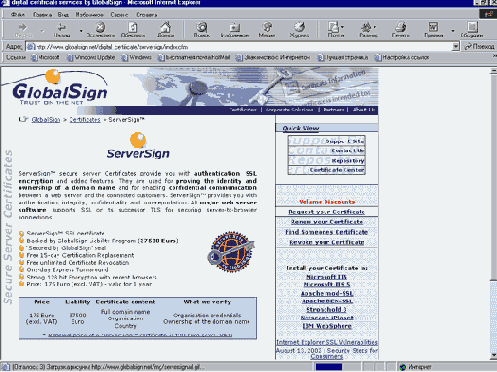The width and height of the screenshot is (497, 372).
Task: Open the Back button history dropdown arrow
Action: point(81,31)
